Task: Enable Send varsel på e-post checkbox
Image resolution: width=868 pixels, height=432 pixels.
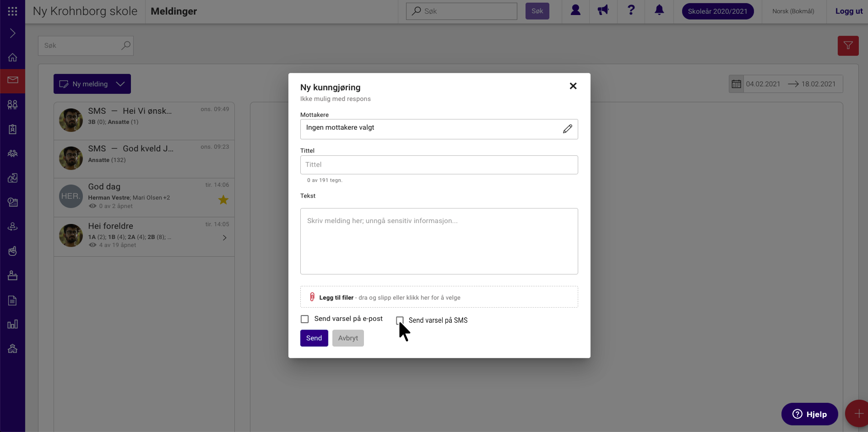Action: pyautogui.click(x=305, y=319)
